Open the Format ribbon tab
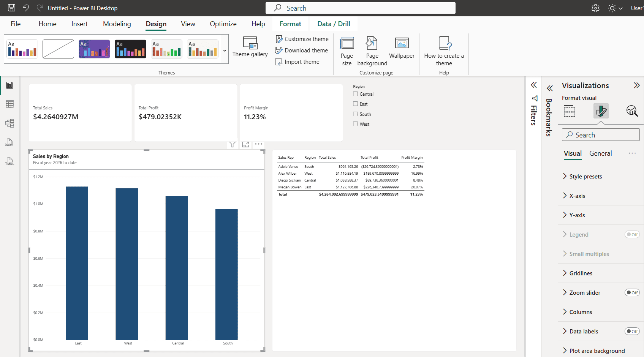 click(x=290, y=24)
